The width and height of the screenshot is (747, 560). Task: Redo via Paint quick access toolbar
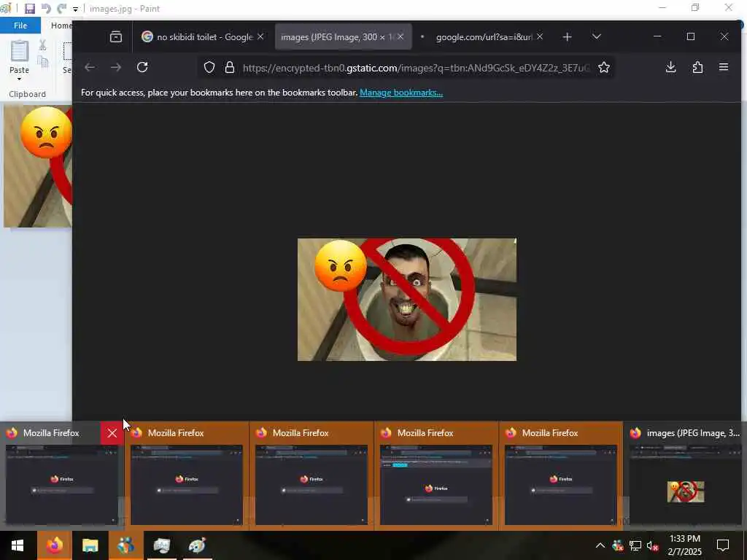(x=61, y=9)
